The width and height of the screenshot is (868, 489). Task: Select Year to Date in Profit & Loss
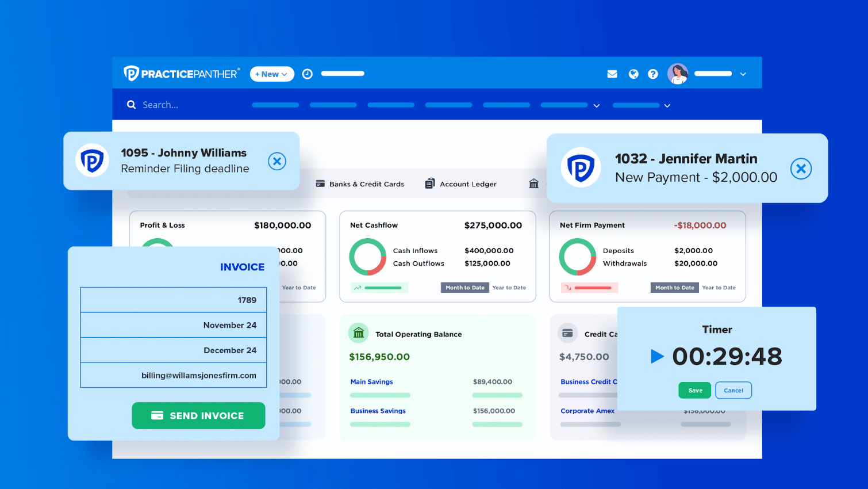pos(299,288)
